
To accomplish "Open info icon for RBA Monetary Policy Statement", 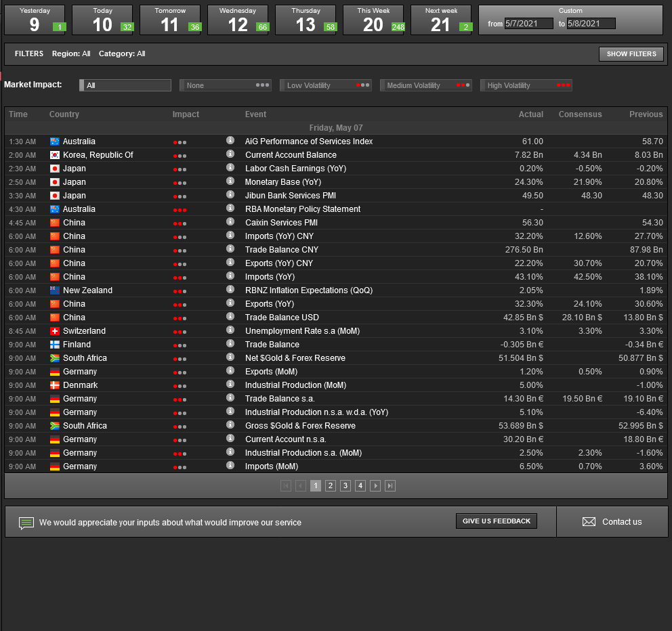I will click(230, 208).
